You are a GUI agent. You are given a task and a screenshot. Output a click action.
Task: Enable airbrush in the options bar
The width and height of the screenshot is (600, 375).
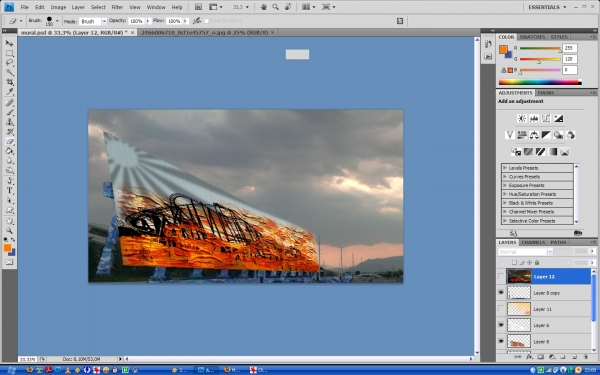[x=197, y=21]
